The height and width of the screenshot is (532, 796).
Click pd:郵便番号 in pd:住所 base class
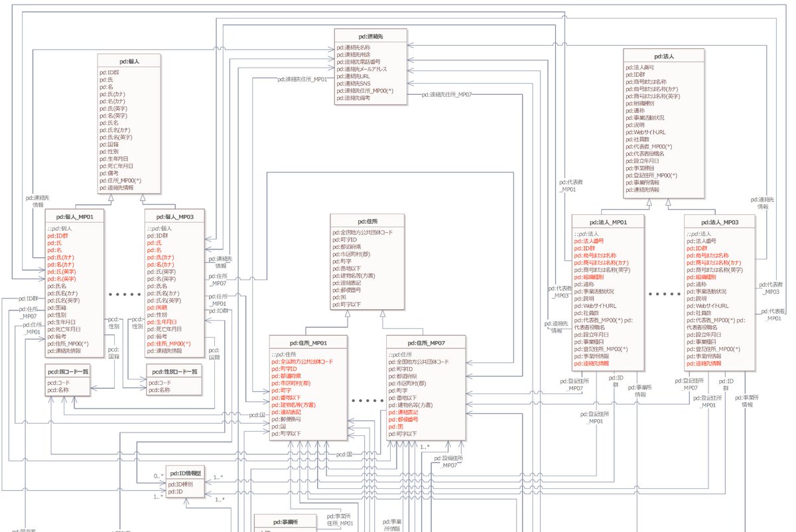(347, 290)
